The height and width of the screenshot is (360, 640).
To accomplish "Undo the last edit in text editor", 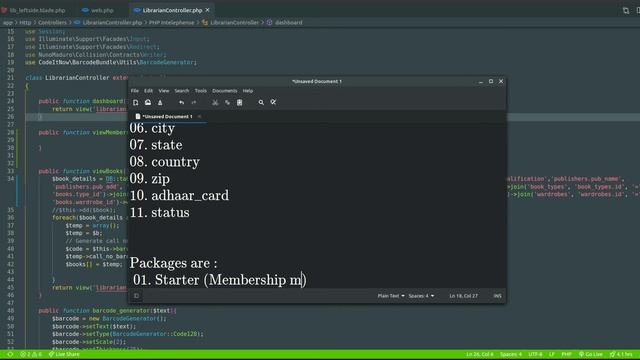I will point(182,102).
